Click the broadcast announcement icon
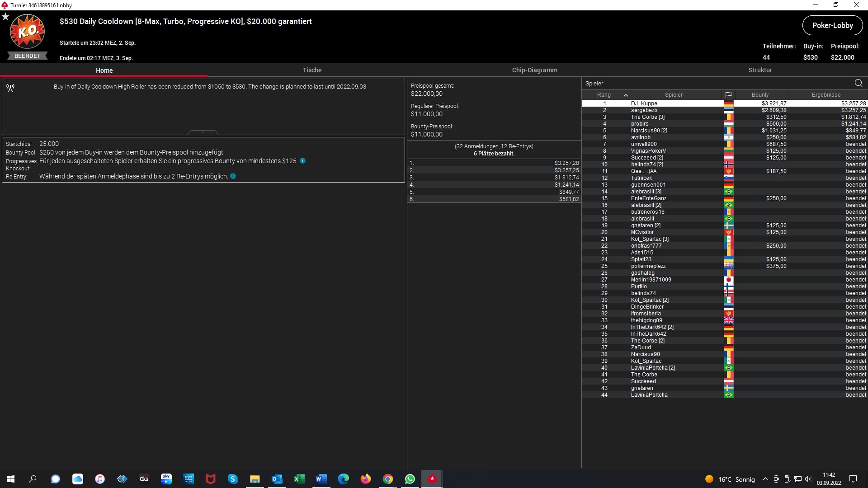This screenshot has height=488, width=868. (10, 88)
